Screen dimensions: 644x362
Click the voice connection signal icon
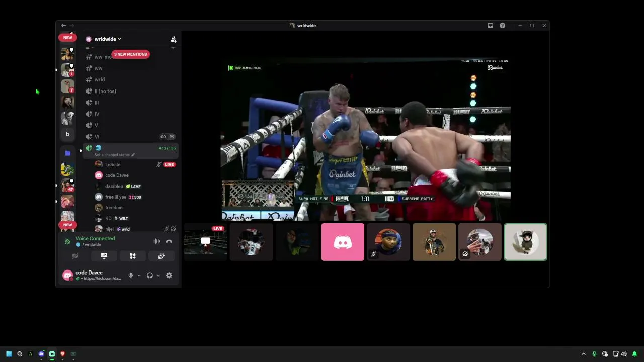click(x=67, y=242)
